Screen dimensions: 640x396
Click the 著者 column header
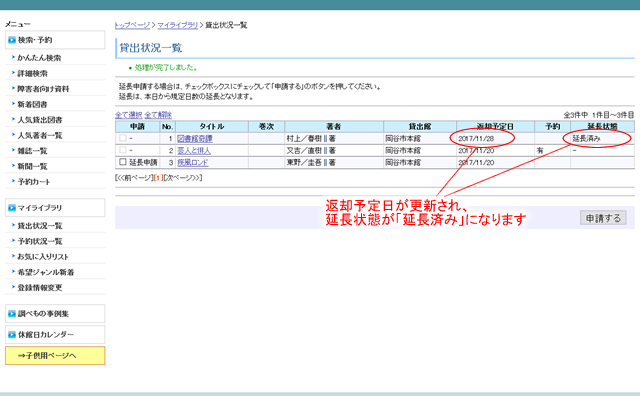(333, 127)
